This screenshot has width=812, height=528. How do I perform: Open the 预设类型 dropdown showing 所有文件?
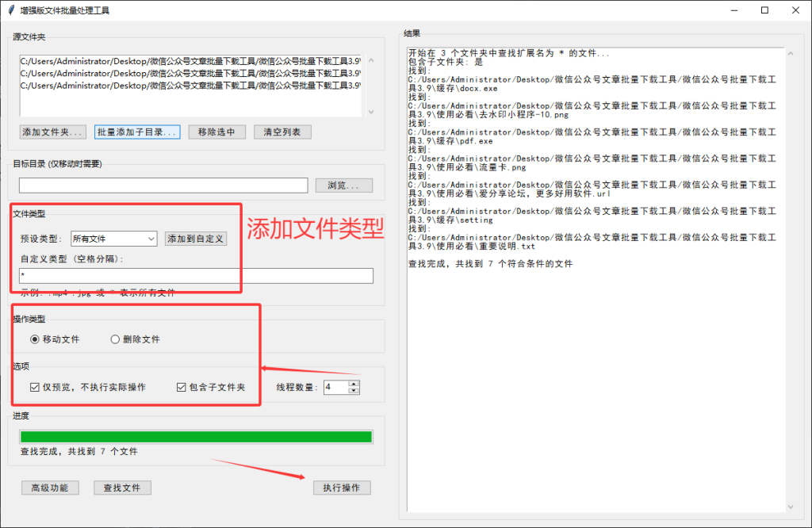113,238
